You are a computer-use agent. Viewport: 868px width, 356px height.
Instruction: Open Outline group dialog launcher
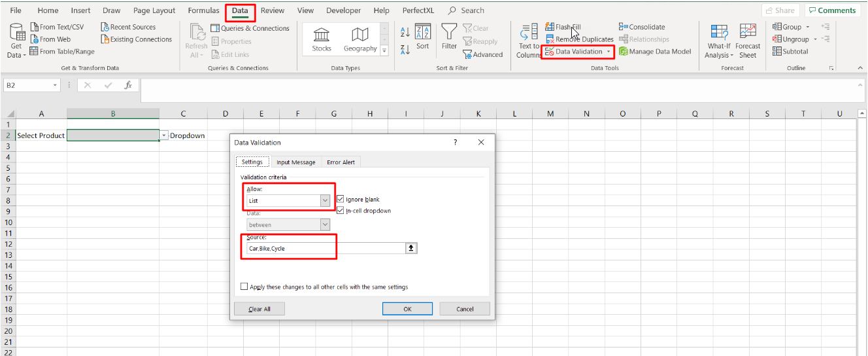[831, 68]
